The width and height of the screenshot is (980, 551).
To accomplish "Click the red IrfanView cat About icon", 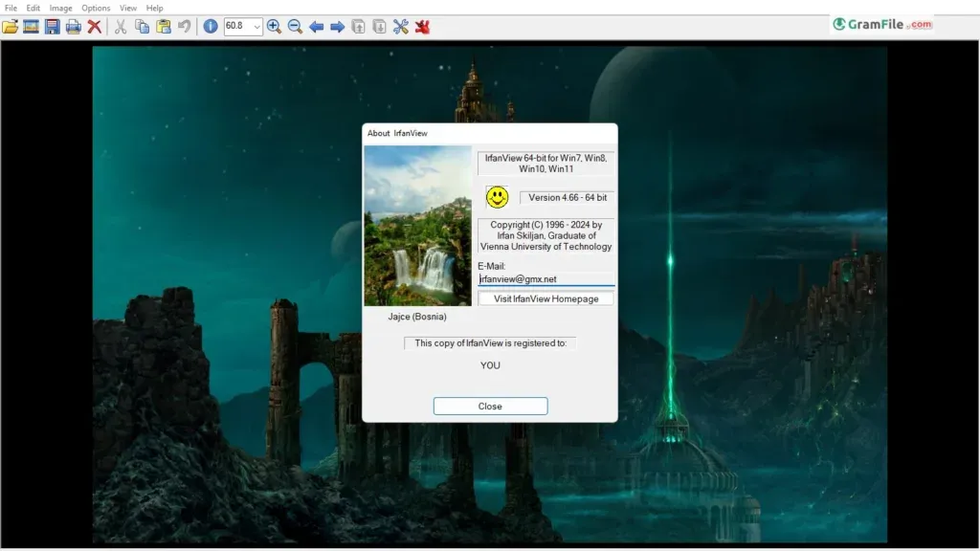I will (x=422, y=26).
